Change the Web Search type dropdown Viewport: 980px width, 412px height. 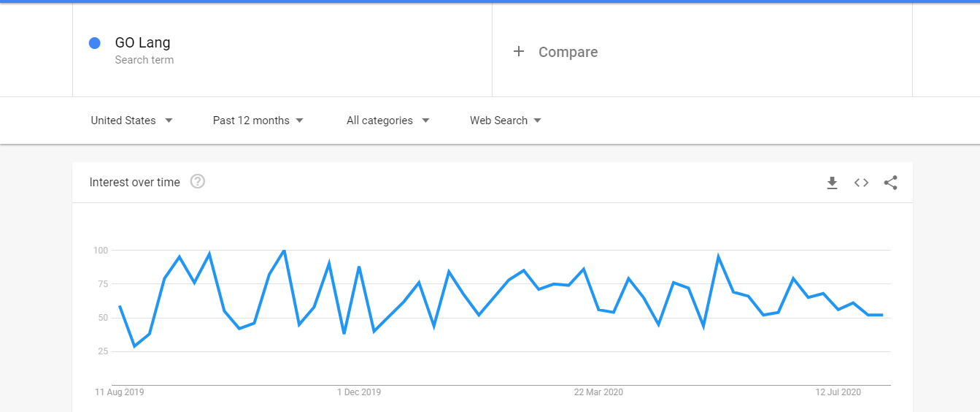click(505, 121)
